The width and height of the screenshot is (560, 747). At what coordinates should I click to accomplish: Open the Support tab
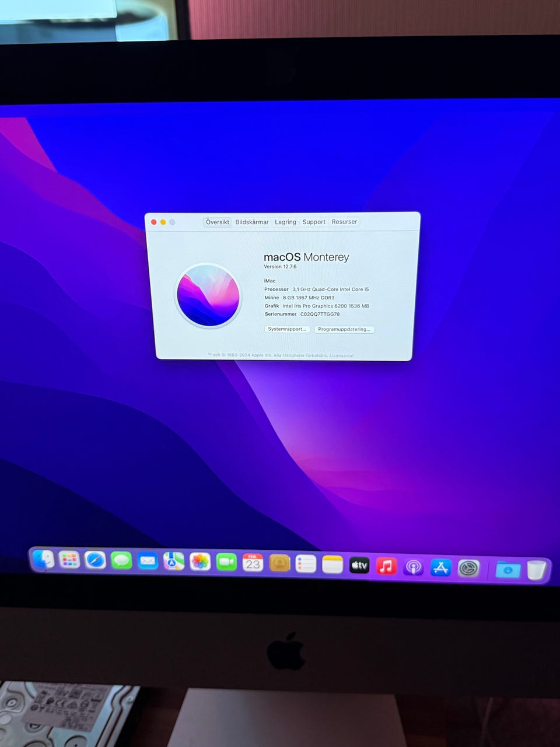click(x=314, y=222)
